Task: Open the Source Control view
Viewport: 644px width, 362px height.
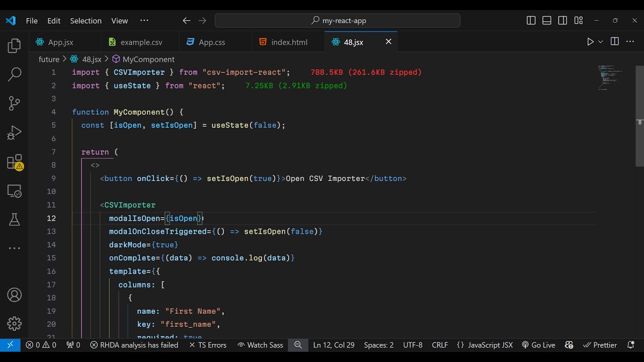Action: [x=14, y=104]
